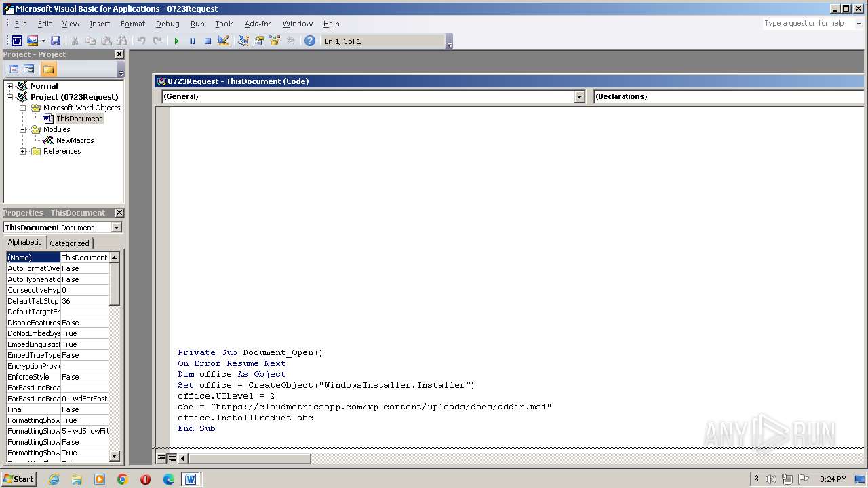This screenshot has width=868, height=488.
Task: Close the Project panel
Action: point(119,54)
